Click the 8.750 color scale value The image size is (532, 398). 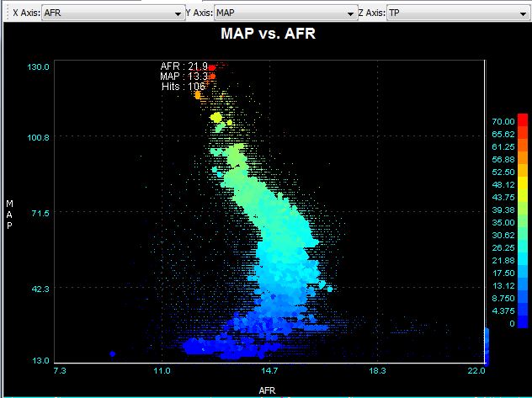point(503,299)
